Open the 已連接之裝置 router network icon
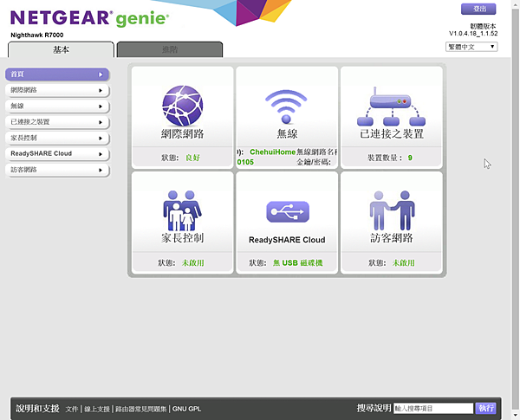The height and width of the screenshot is (420, 520). point(392,106)
